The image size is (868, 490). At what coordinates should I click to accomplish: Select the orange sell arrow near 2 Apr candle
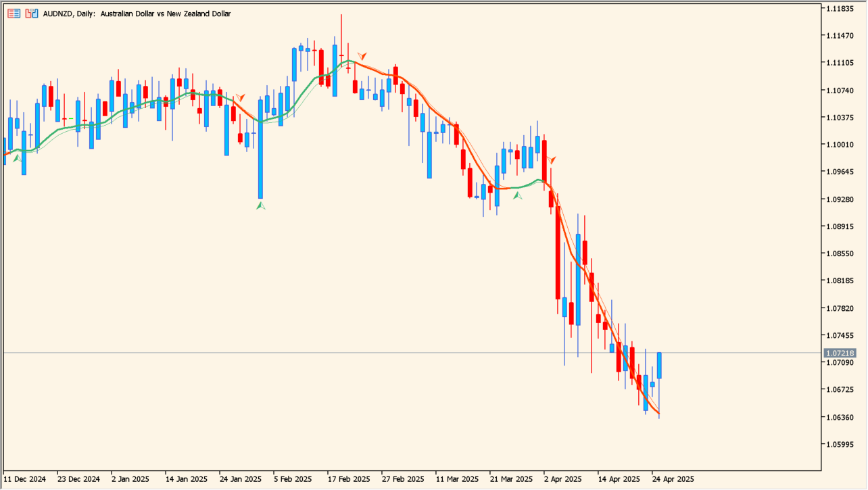(x=552, y=160)
